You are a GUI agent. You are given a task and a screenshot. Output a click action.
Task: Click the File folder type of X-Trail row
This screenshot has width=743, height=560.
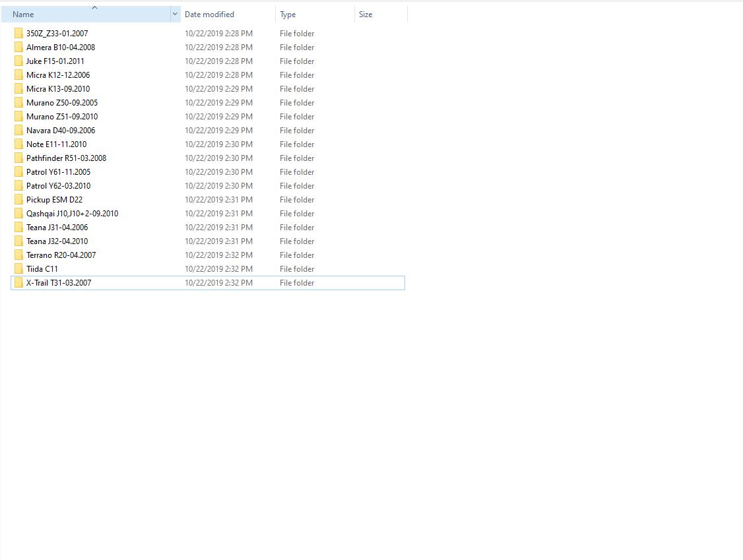pyautogui.click(x=297, y=282)
